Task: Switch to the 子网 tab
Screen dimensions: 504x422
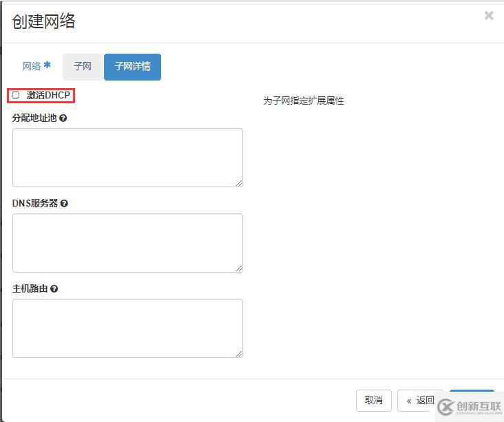Action: pos(83,67)
